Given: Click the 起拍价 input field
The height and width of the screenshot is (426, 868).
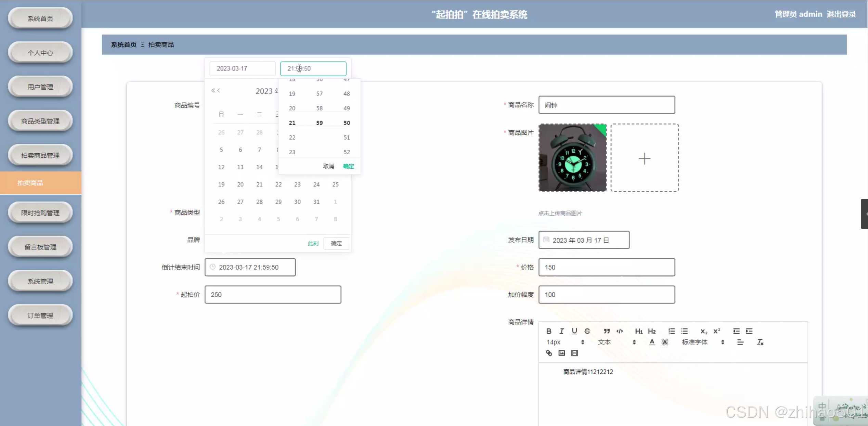Looking at the screenshot, I should 273,294.
